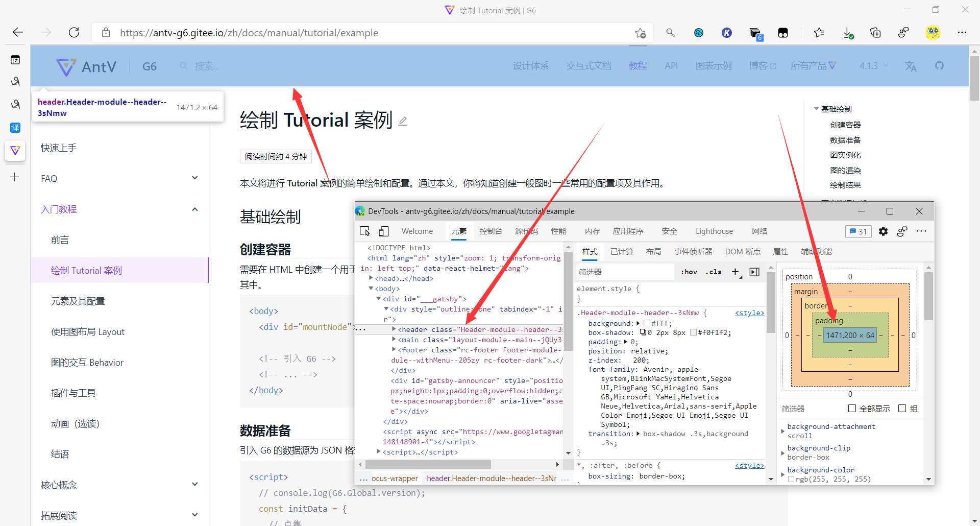Viewport: 980px width, 526px height.
Task: Go to 元素及其配置 tutorial page
Action: pyautogui.click(x=78, y=301)
